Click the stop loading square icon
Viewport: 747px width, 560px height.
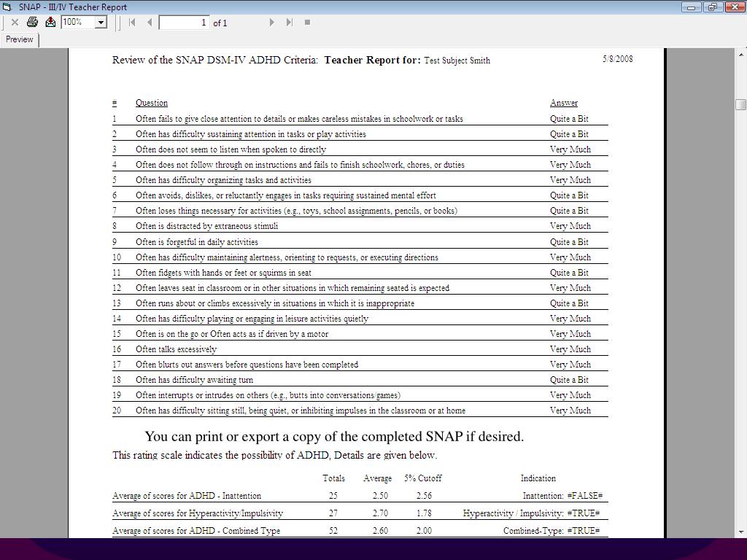pyautogui.click(x=307, y=22)
